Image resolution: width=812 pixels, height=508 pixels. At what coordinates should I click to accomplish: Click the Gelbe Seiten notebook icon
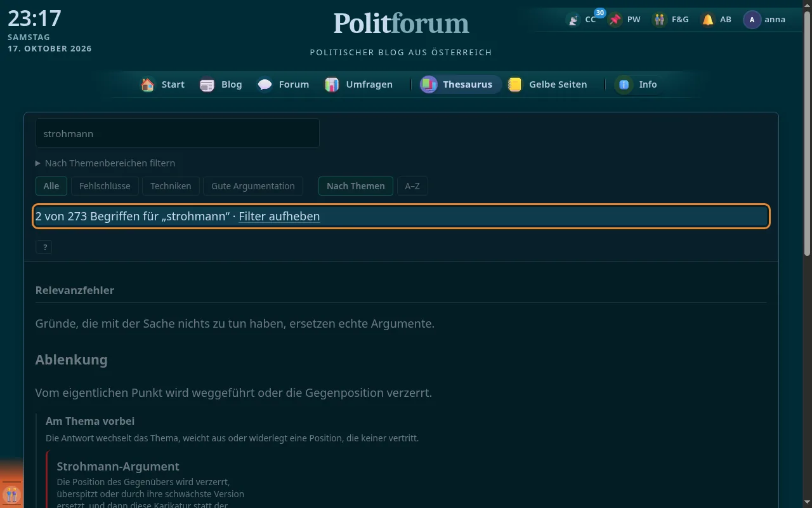pyautogui.click(x=515, y=84)
